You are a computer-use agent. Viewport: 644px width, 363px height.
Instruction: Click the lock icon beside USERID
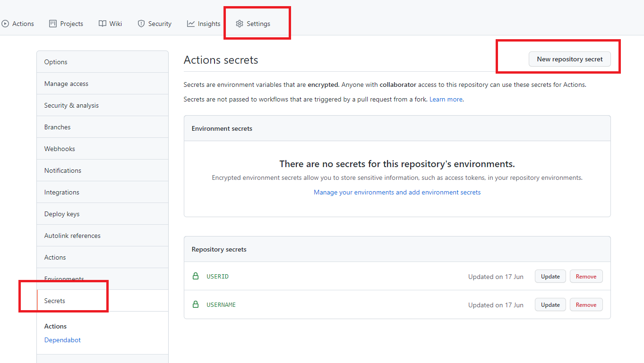pos(196,276)
